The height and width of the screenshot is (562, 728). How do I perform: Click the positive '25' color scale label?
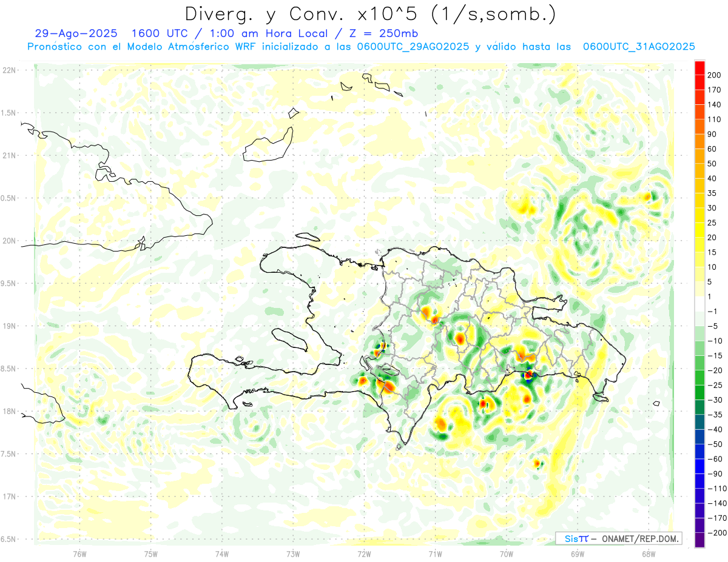point(712,223)
